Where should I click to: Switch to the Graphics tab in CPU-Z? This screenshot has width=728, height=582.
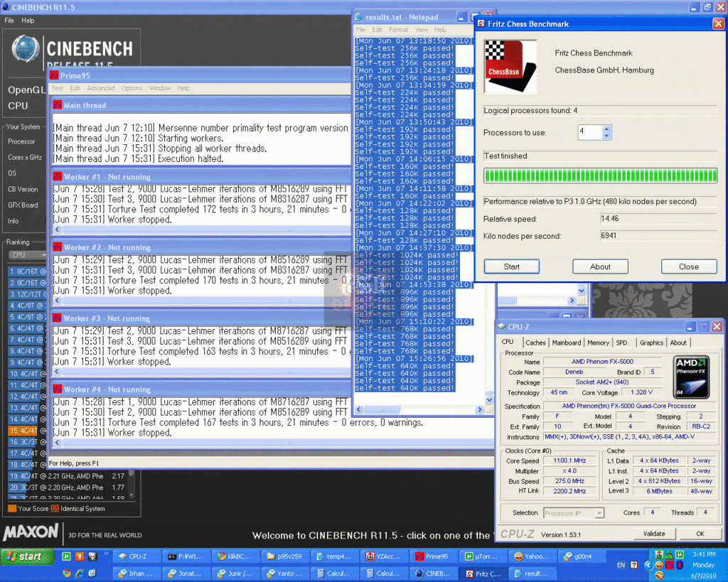tap(651, 343)
